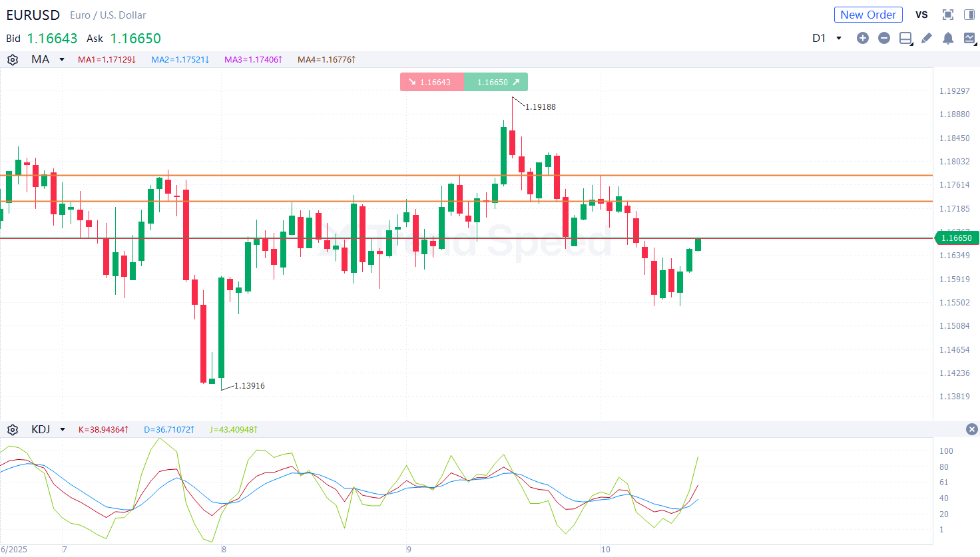Open the VS comparison option
Viewport: 980px width, 557px height.
921,15
